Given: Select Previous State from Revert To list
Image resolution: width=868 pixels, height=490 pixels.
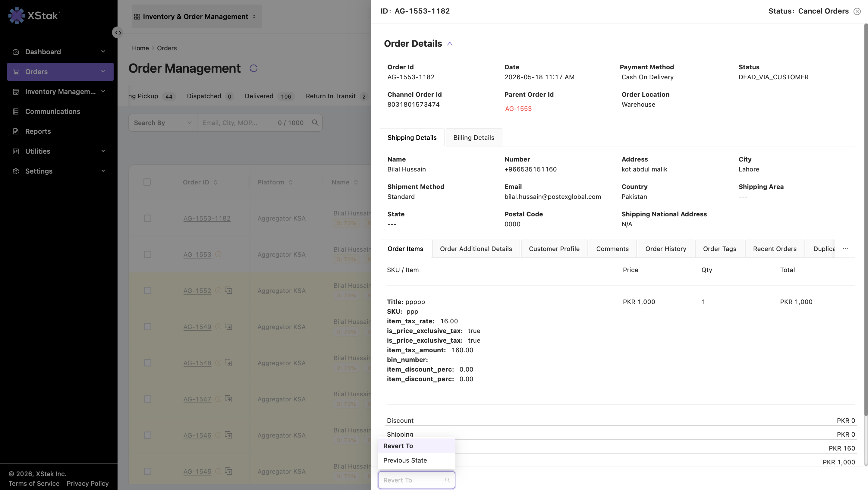Looking at the screenshot, I should [417, 460].
